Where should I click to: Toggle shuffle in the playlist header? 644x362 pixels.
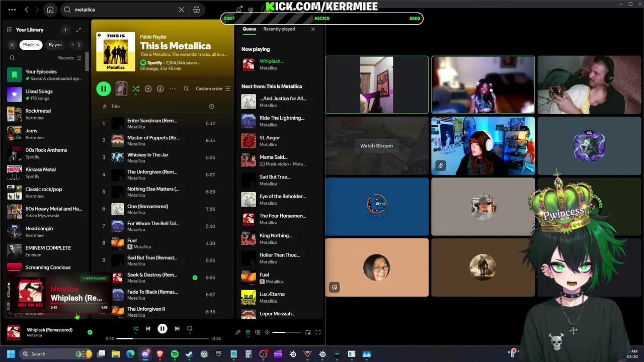(x=136, y=89)
